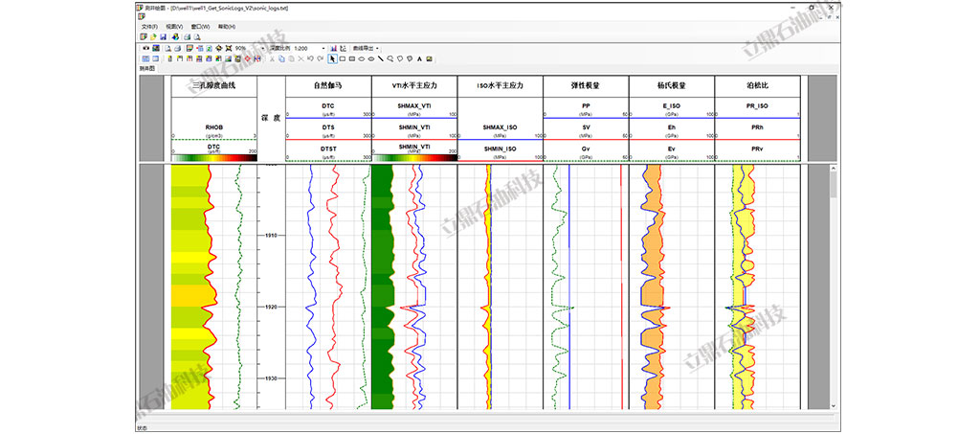
Task: Open the 窗口(W) menu
Action: 200,27
